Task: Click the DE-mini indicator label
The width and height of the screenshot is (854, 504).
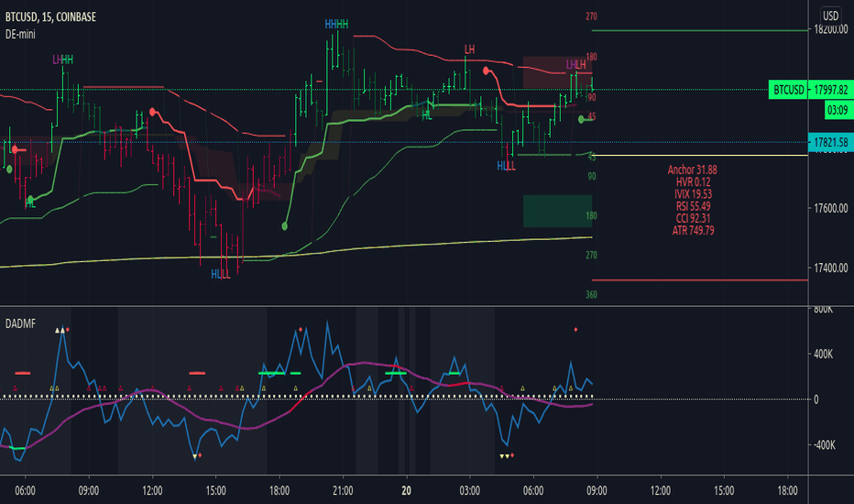Action: [20, 34]
